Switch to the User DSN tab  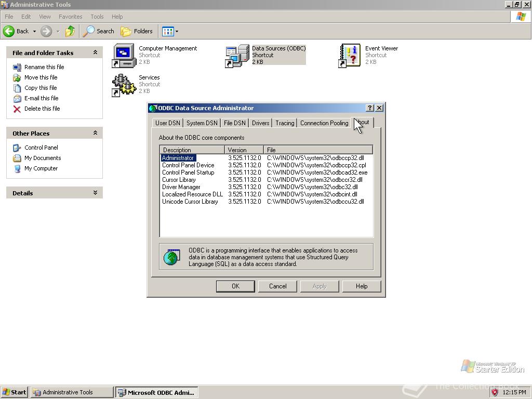[168, 123]
